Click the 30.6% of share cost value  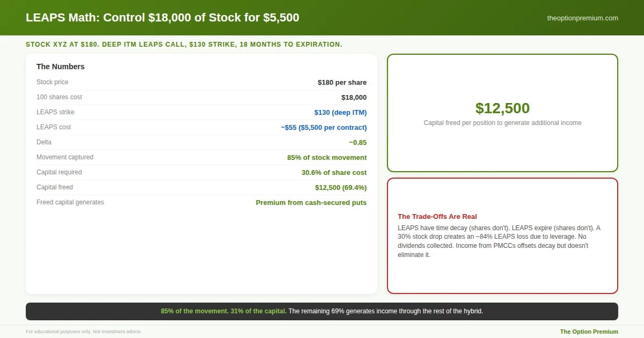coord(334,172)
